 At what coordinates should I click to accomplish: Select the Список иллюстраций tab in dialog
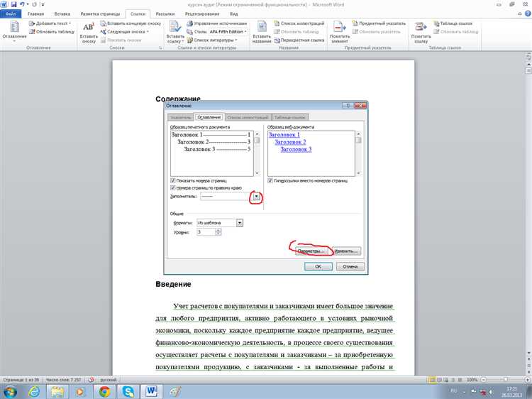pos(248,117)
